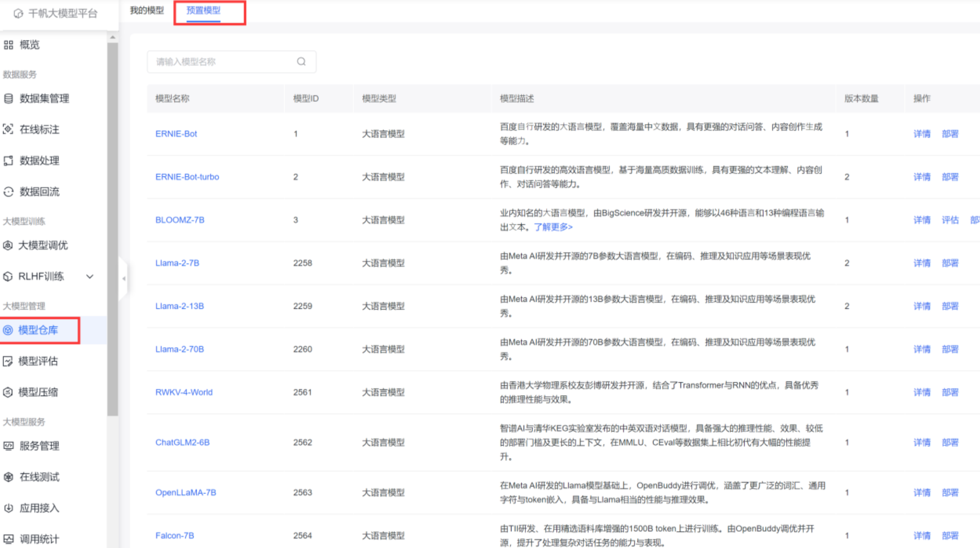
Task: Open the ERNIE-Bot model link
Action: (x=176, y=134)
